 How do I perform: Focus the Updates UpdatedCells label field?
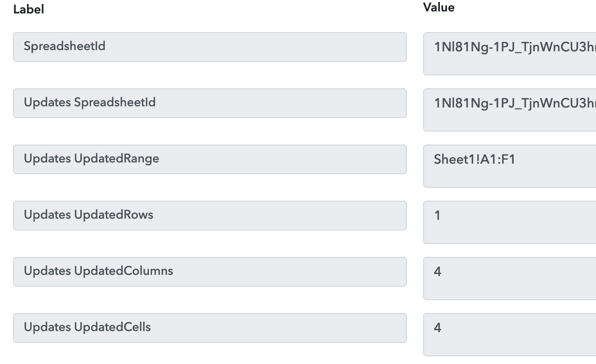[x=210, y=328]
